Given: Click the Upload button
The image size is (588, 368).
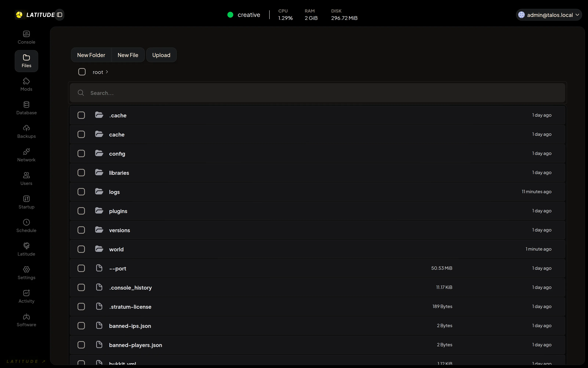Looking at the screenshot, I should point(161,55).
